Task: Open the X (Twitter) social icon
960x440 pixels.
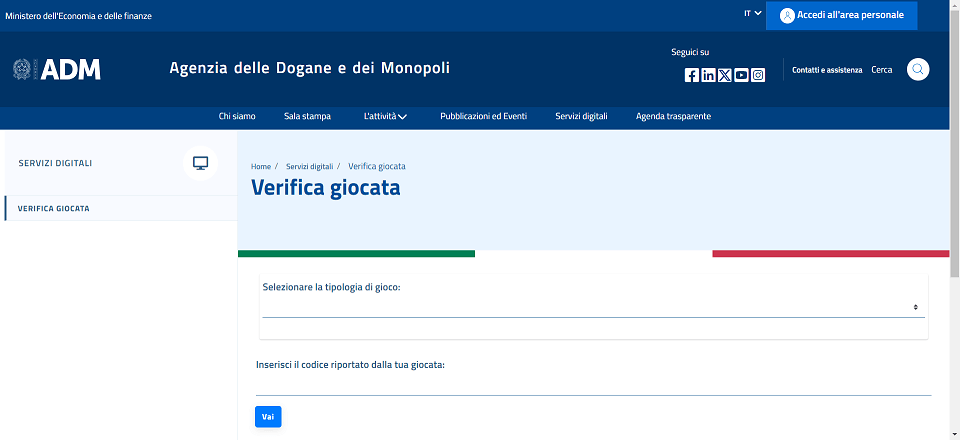Action: coord(725,75)
